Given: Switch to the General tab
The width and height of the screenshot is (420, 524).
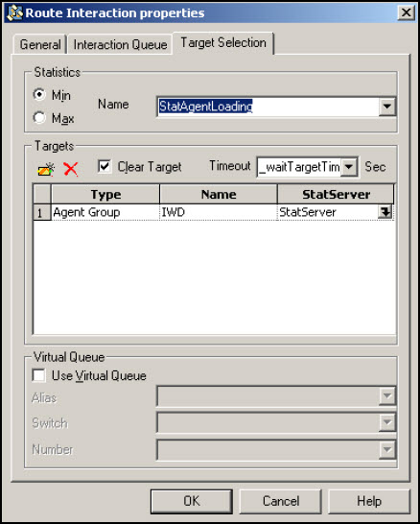Looking at the screenshot, I should tap(40, 44).
